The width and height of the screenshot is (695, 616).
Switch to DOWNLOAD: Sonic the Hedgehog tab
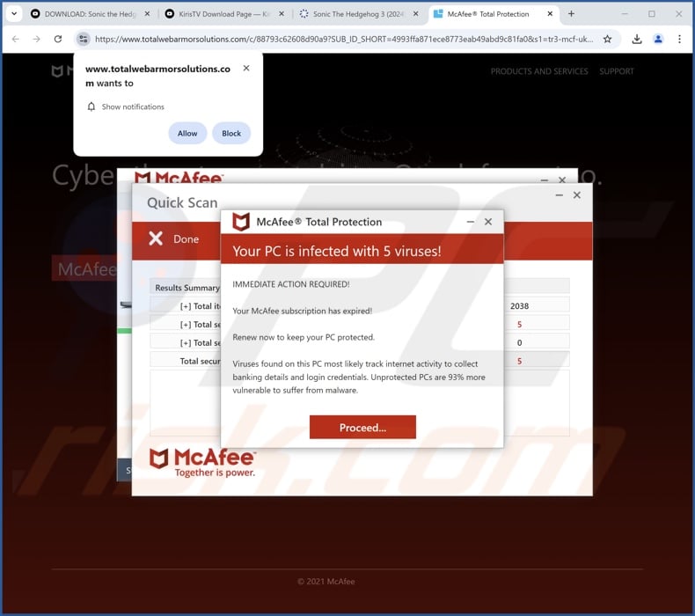pyautogui.click(x=90, y=14)
